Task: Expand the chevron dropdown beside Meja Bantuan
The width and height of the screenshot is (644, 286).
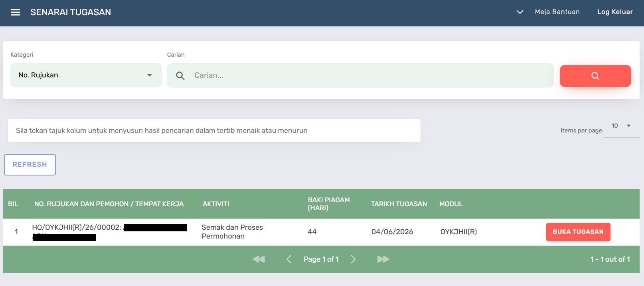Action: [x=520, y=12]
